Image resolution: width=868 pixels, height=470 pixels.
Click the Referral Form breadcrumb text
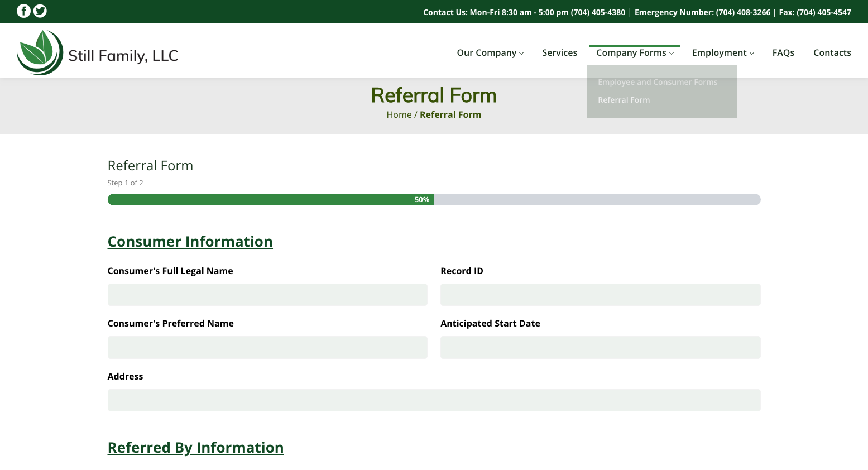coord(450,114)
